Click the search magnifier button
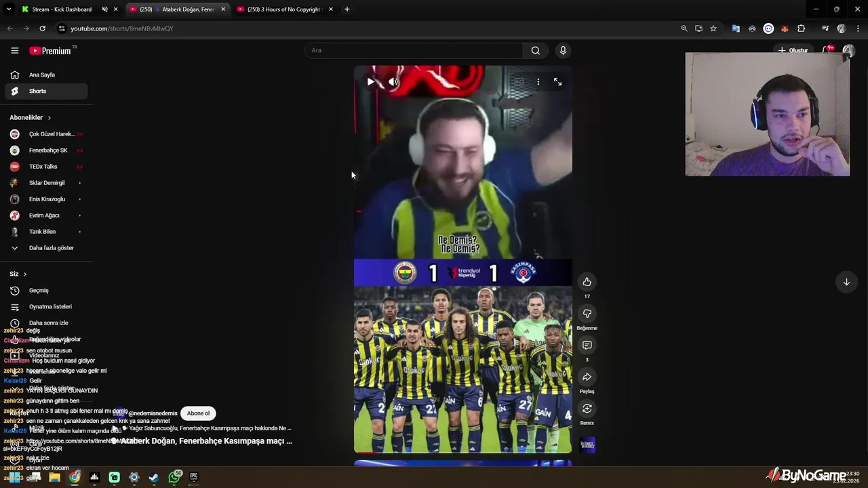 [x=536, y=50]
